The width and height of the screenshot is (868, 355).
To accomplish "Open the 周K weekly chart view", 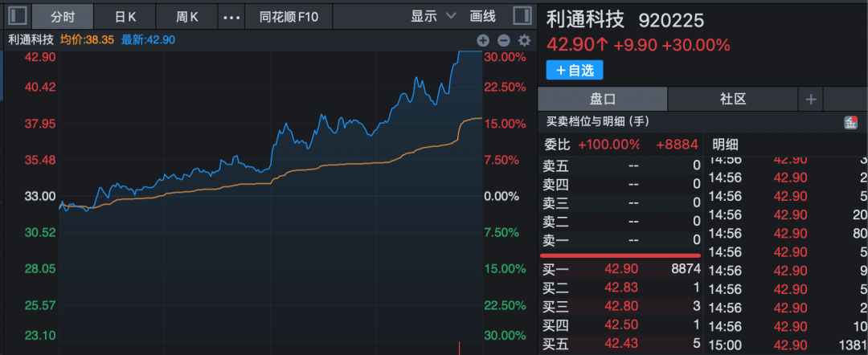I will [x=187, y=16].
